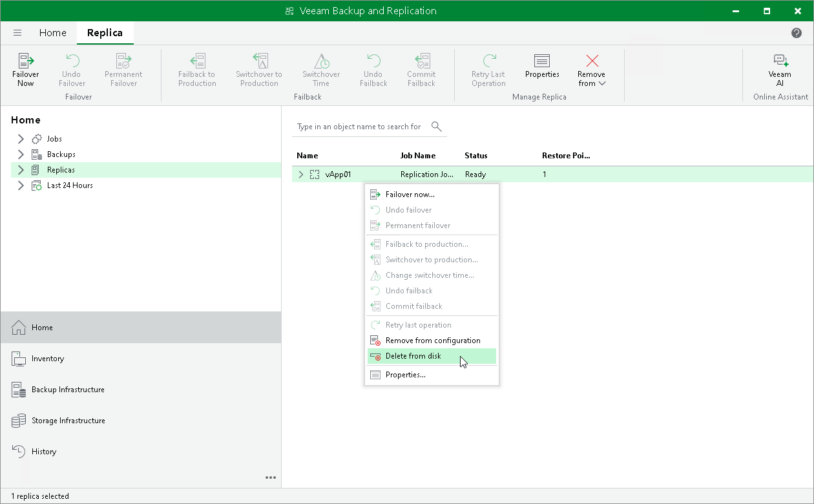Click the vApp01 replica icon

point(315,174)
